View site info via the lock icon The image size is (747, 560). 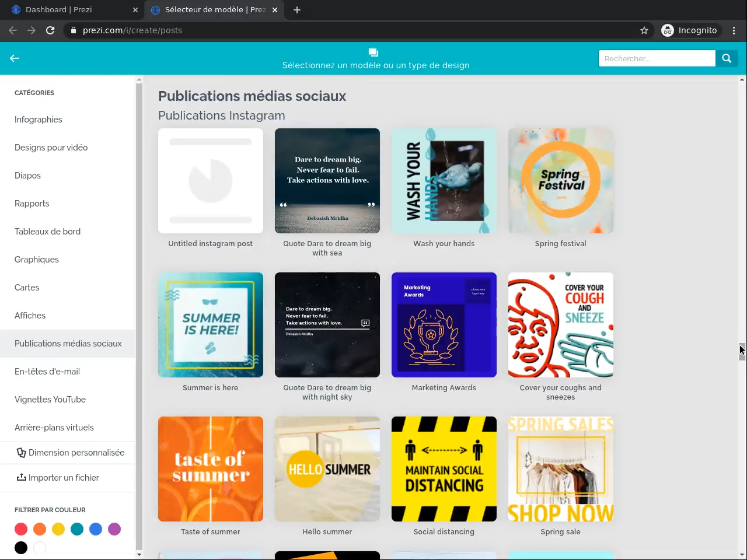tap(74, 30)
